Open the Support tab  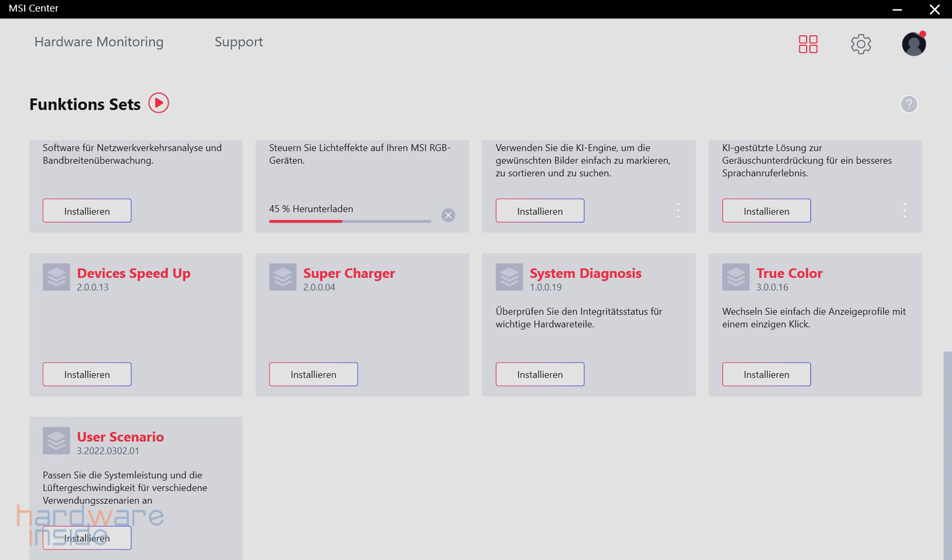click(x=239, y=42)
